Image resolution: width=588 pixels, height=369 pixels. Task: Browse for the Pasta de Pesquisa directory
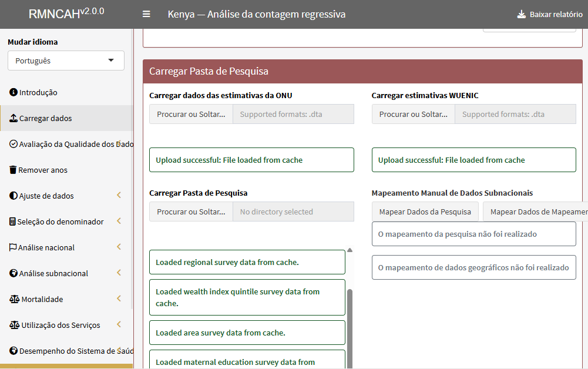[191, 212]
